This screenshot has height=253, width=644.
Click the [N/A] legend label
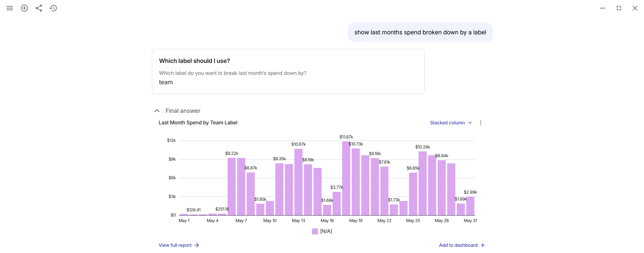pos(326,231)
